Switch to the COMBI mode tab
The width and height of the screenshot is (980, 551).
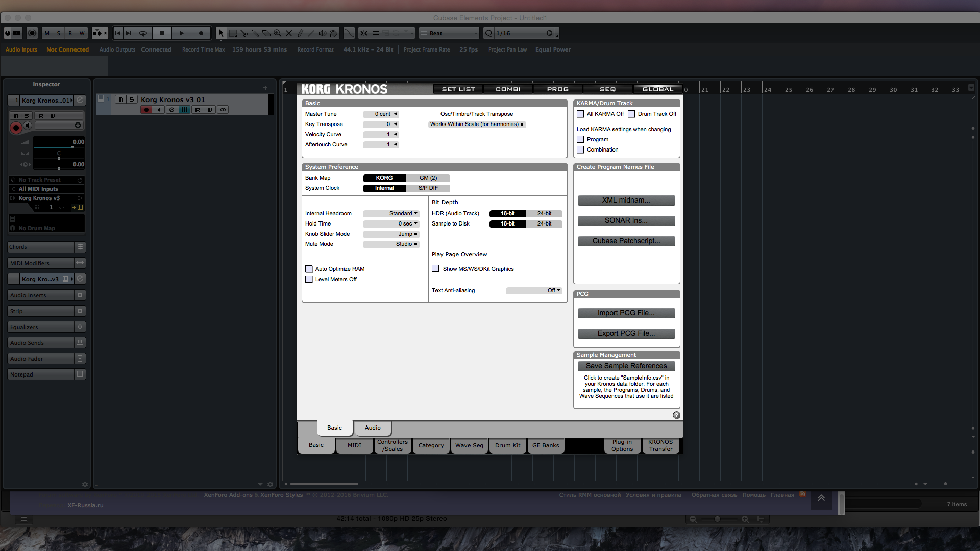click(x=508, y=89)
